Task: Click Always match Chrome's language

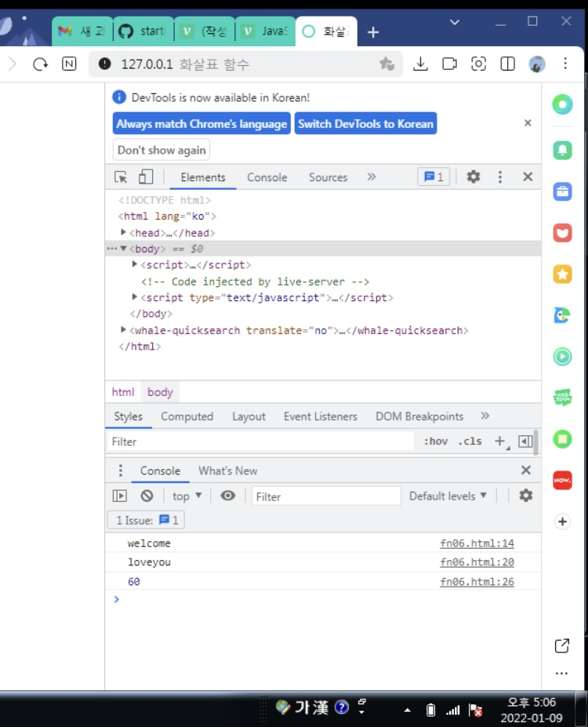Action: click(x=201, y=123)
